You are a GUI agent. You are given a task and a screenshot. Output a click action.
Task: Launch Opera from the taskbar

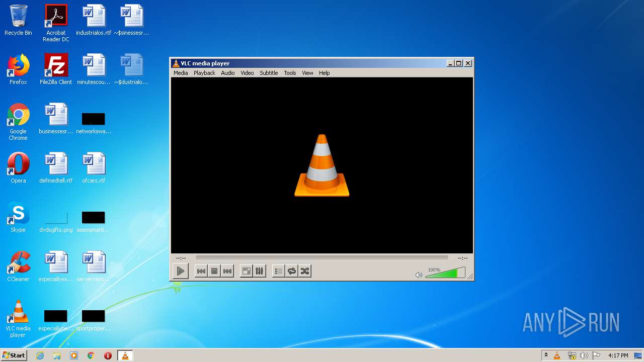(108, 355)
